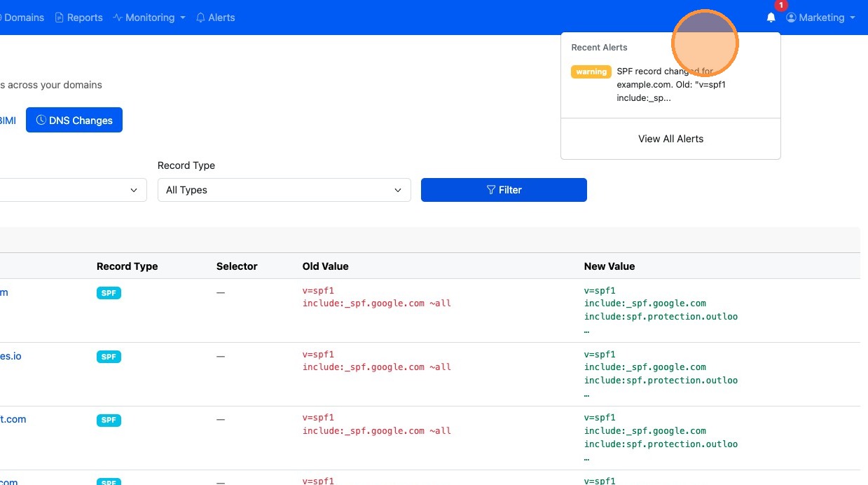Open the dropdown left of Record Type
Screen dimensions: 868x485
point(73,190)
